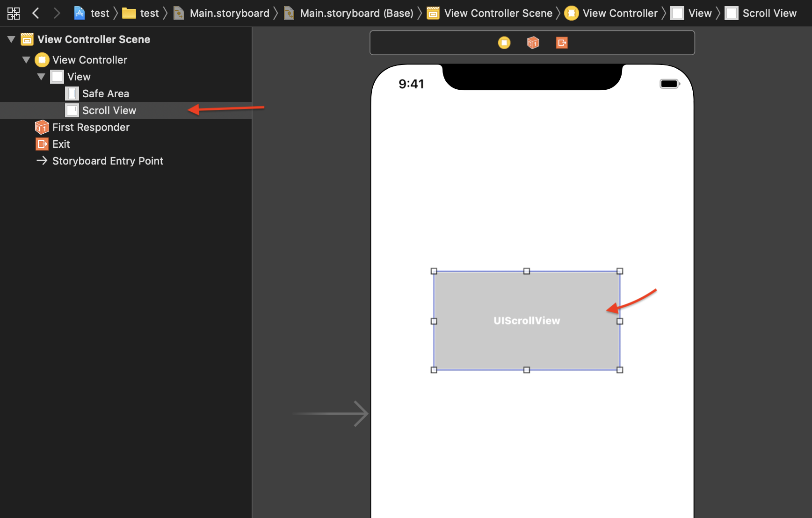Select Safe Area in document outline

[126, 94]
